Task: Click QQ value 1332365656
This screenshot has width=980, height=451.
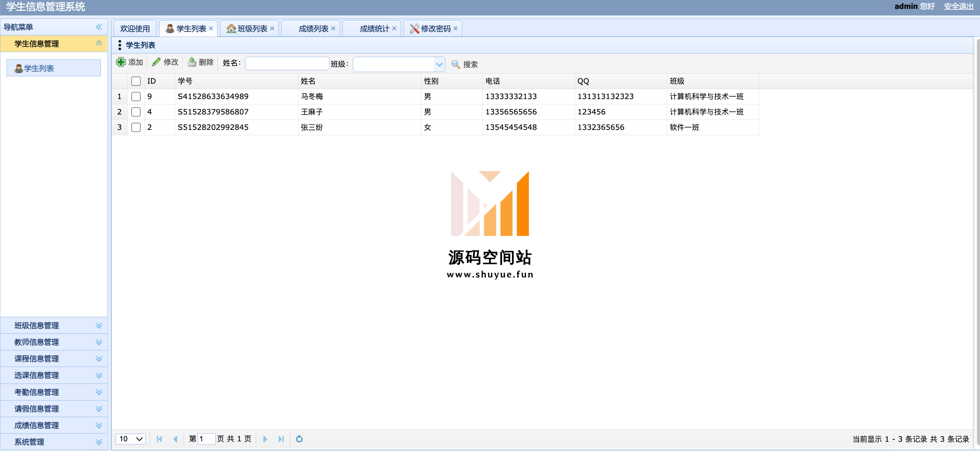Action: point(601,127)
